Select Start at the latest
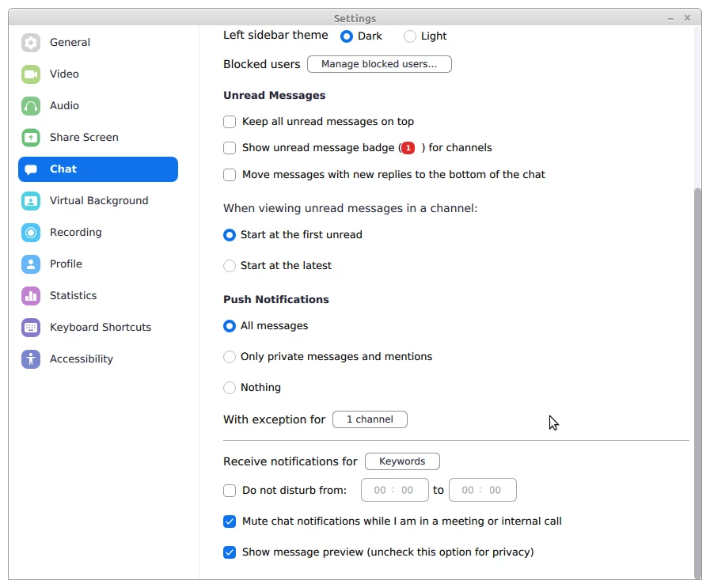 click(230, 266)
